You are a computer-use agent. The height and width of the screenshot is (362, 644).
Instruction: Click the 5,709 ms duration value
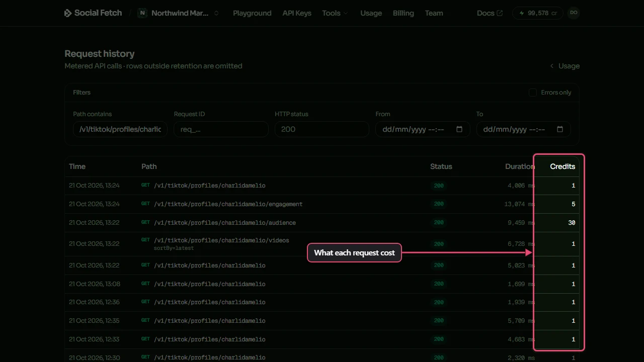(x=521, y=321)
